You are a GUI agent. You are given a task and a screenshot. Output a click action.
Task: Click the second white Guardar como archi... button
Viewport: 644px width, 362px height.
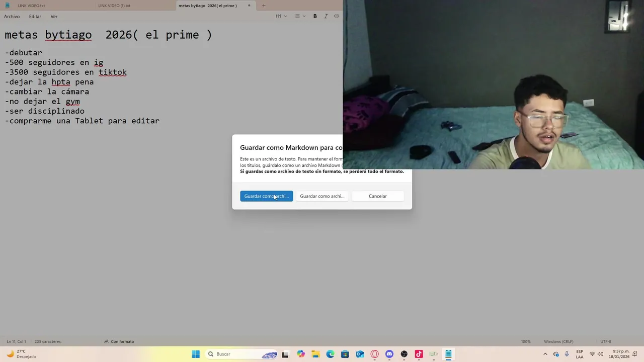(322, 196)
